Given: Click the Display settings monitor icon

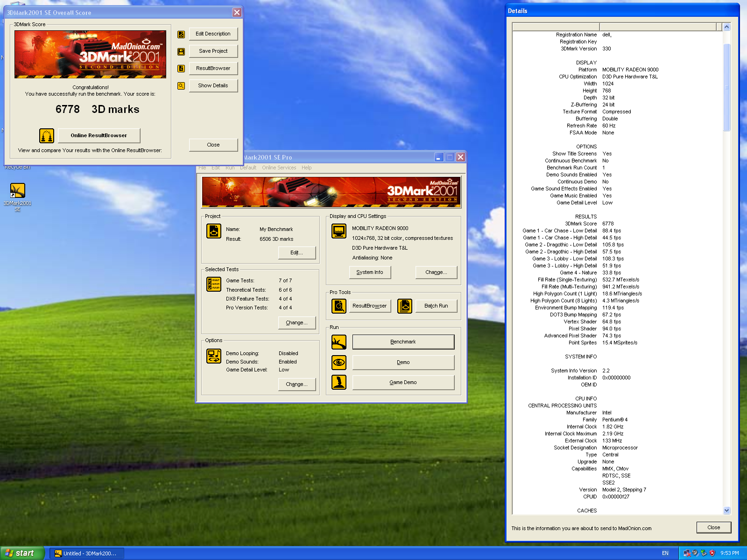Looking at the screenshot, I should [339, 231].
